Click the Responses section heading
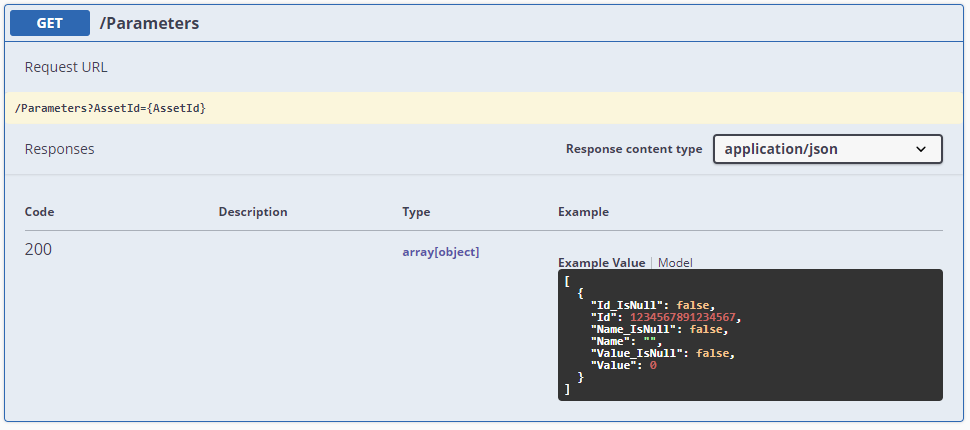This screenshot has height=430, width=970. [x=59, y=149]
